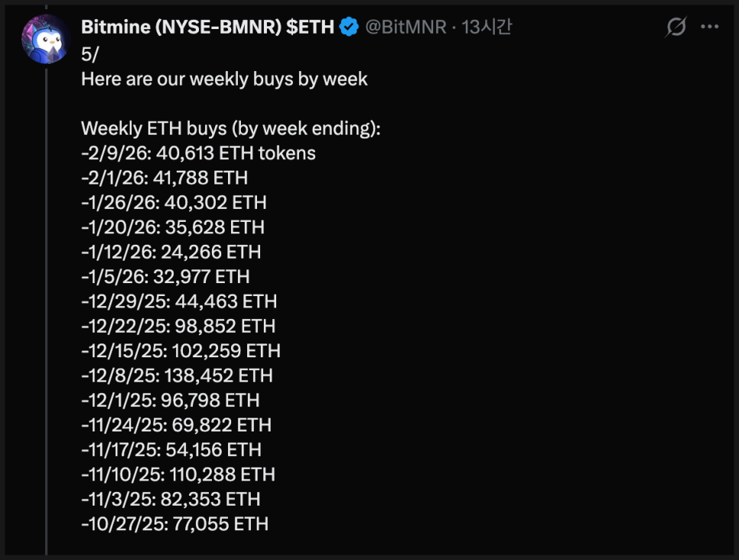The image size is (739, 560).
Task: Click the 2/9/26 40,613 ETH tokens line
Action: click(198, 153)
